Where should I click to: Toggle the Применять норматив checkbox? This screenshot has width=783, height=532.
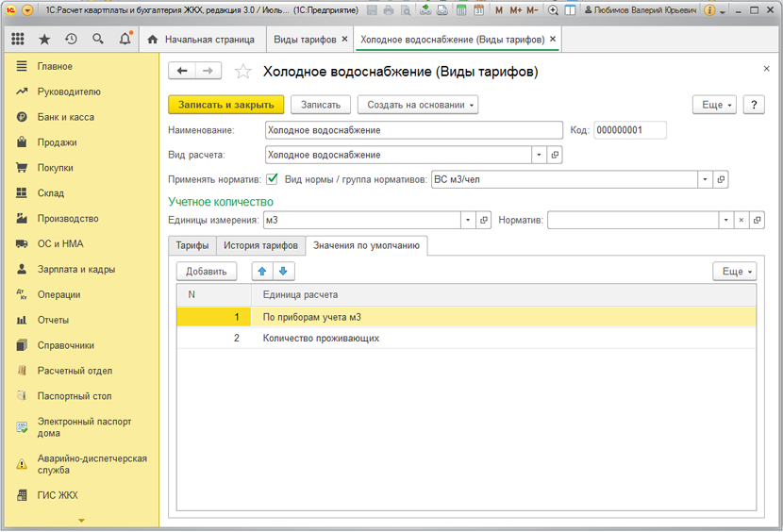tap(273, 179)
